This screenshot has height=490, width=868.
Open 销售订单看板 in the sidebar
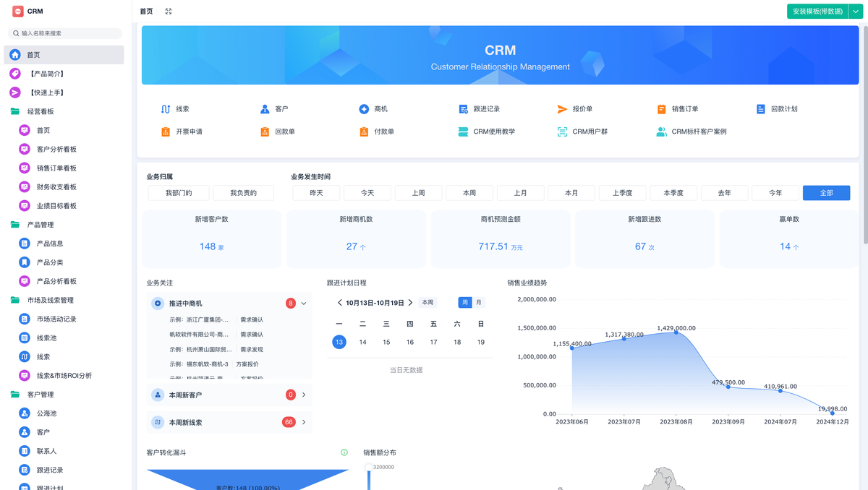(x=65, y=168)
